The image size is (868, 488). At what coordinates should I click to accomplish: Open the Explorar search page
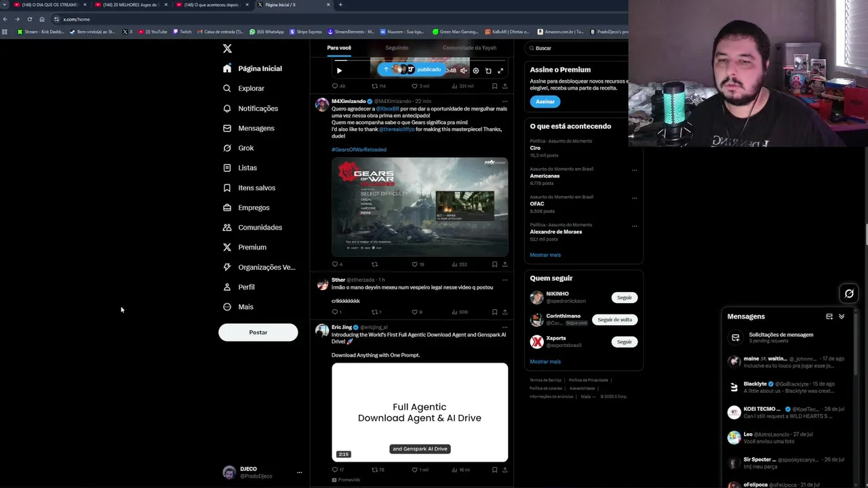[244, 88]
